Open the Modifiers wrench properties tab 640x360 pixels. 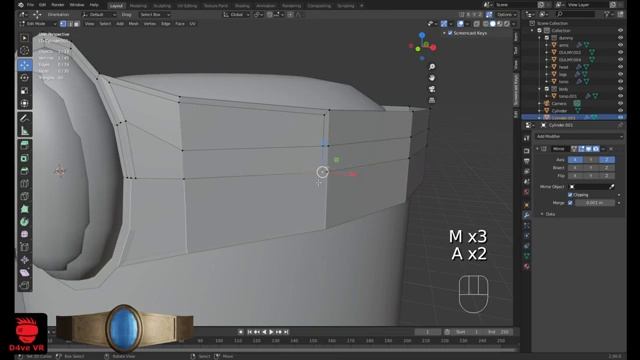[527, 215]
